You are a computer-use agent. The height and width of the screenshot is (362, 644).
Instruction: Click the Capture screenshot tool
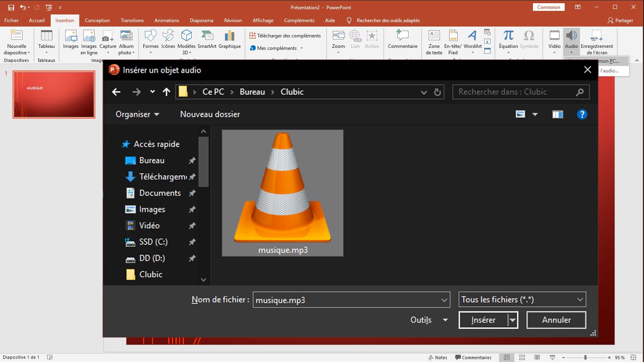click(x=108, y=42)
